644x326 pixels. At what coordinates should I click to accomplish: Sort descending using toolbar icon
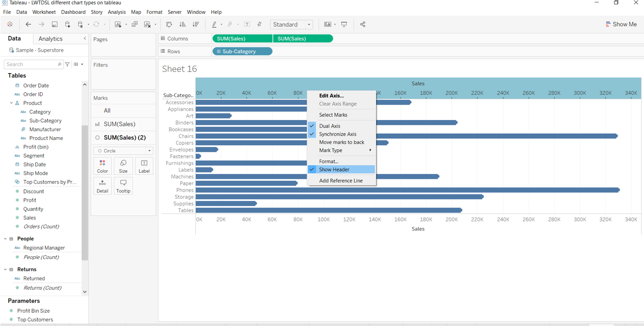click(196, 24)
